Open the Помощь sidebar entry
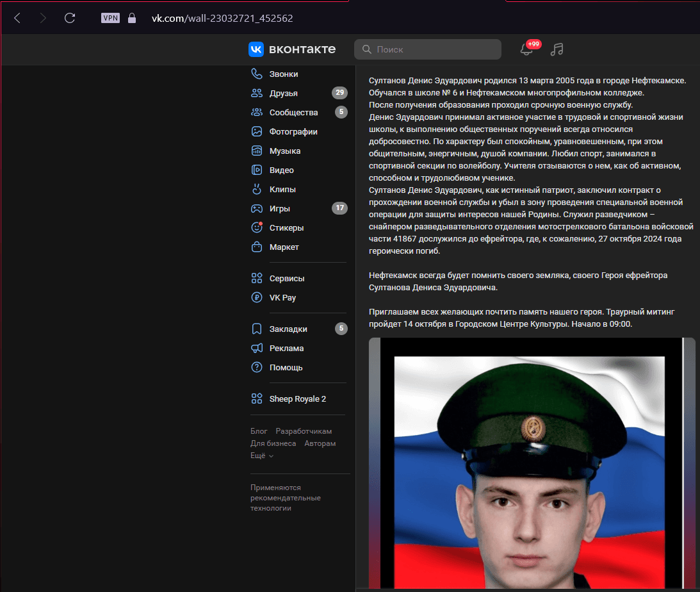 click(x=286, y=367)
